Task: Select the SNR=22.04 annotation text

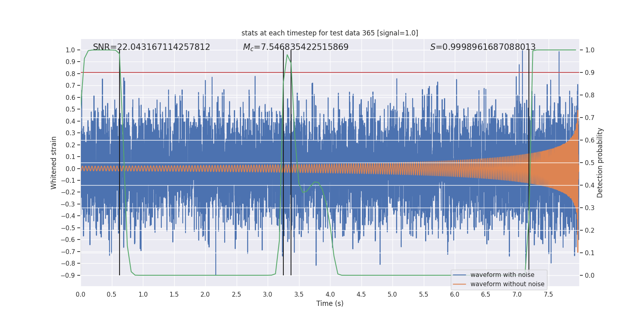Action: coord(151,47)
